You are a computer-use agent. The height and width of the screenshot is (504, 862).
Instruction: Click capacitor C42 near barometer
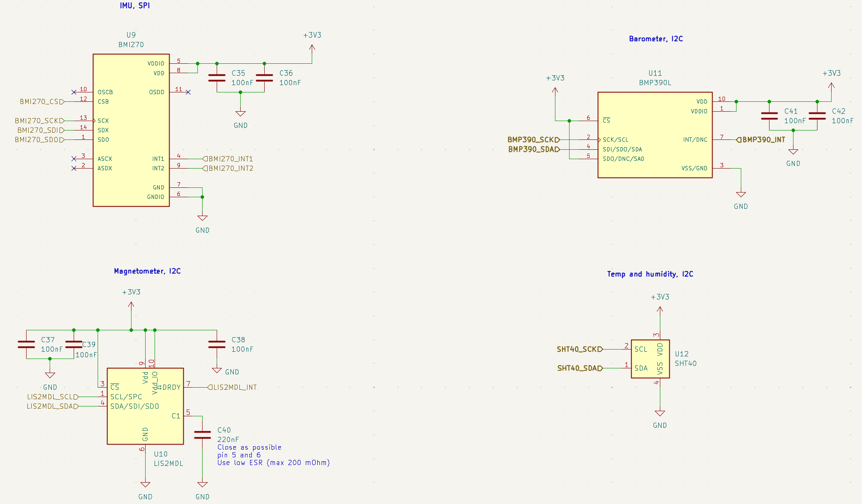click(817, 116)
